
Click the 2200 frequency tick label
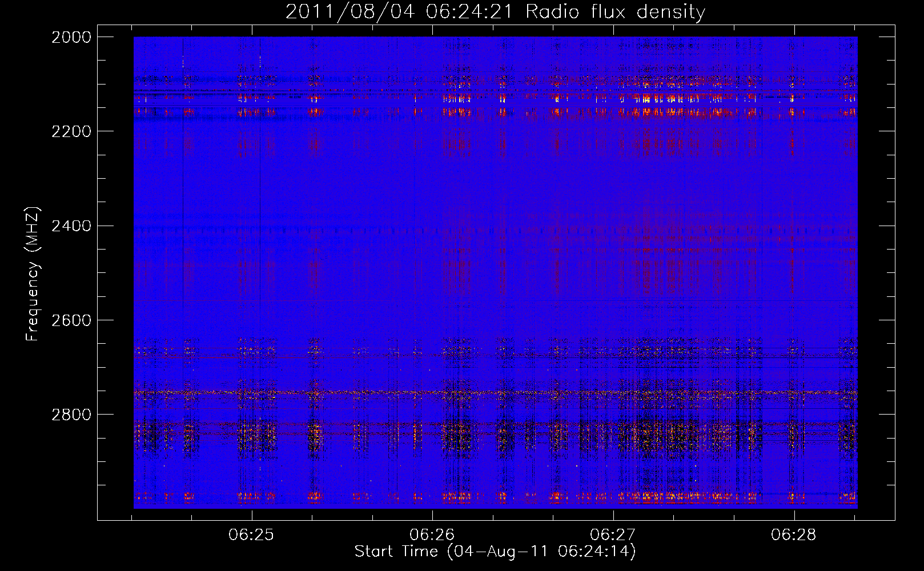click(71, 131)
